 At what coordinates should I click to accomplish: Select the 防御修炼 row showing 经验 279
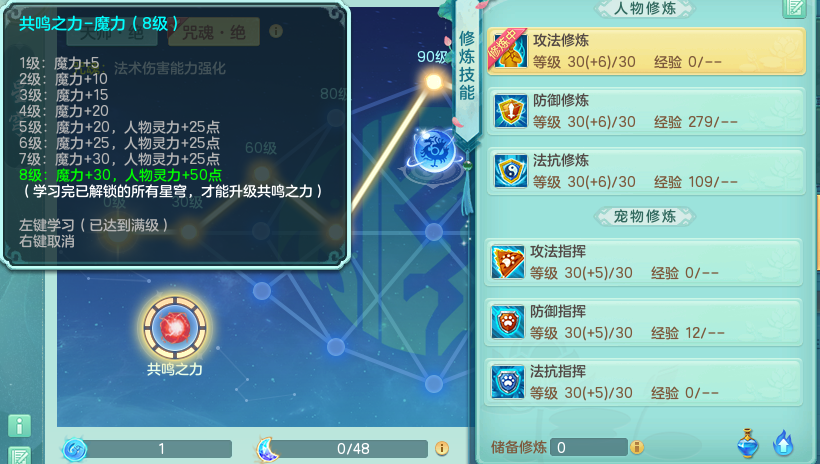tap(646, 111)
